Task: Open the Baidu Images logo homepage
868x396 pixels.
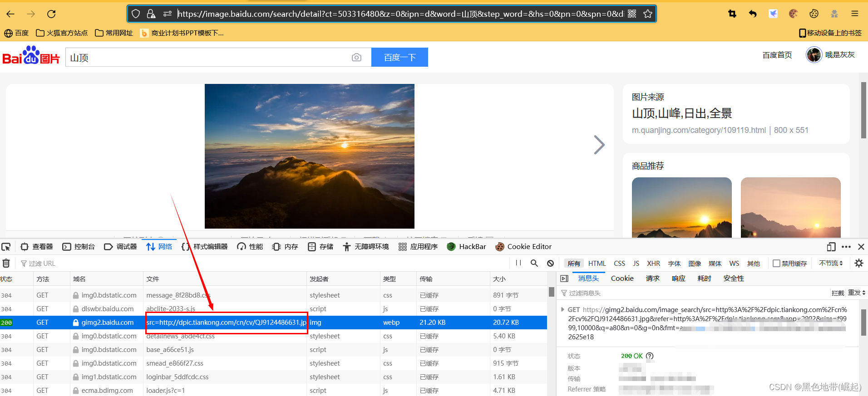Action: (x=31, y=56)
